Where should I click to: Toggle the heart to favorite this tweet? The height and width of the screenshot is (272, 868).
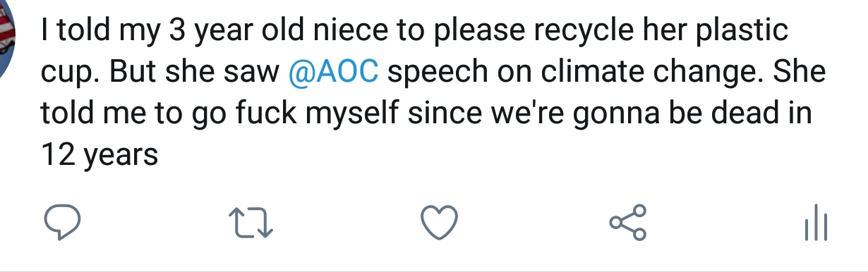(x=440, y=223)
